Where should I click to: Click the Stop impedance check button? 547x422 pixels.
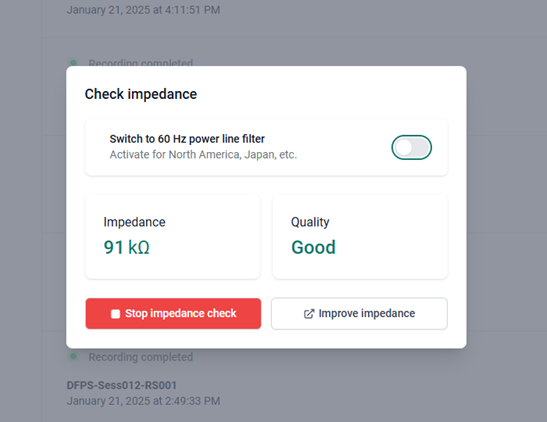(173, 313)
